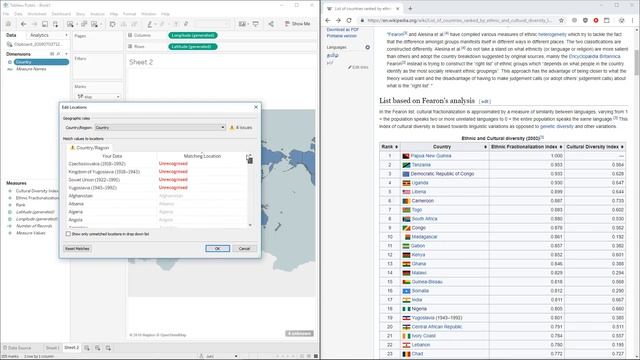Image resolution: width=640 pixels, height=360 pixels.
Task: Click the new worksheet icon beside Sheet 2 tab
Action: pos(87,348)
